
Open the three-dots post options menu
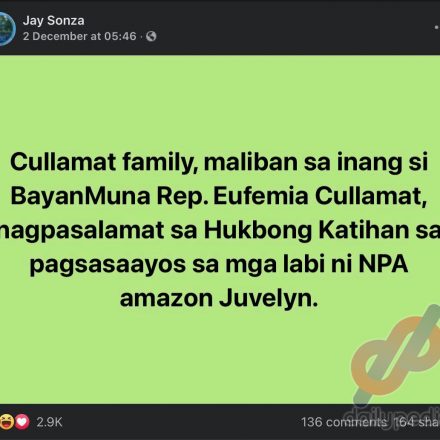click(x=437, y=27)
